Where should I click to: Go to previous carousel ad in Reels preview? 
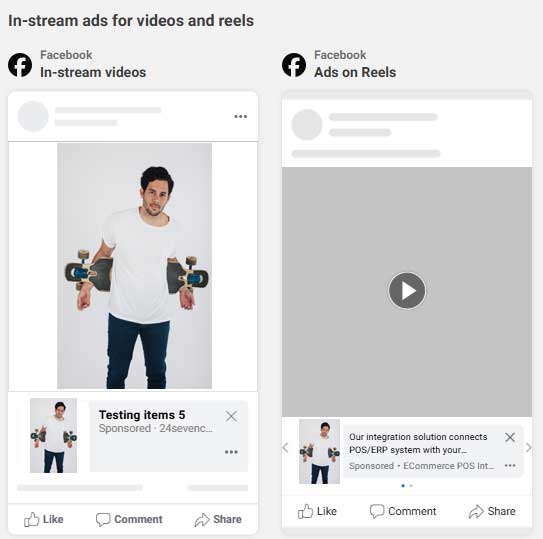(286, 447)
